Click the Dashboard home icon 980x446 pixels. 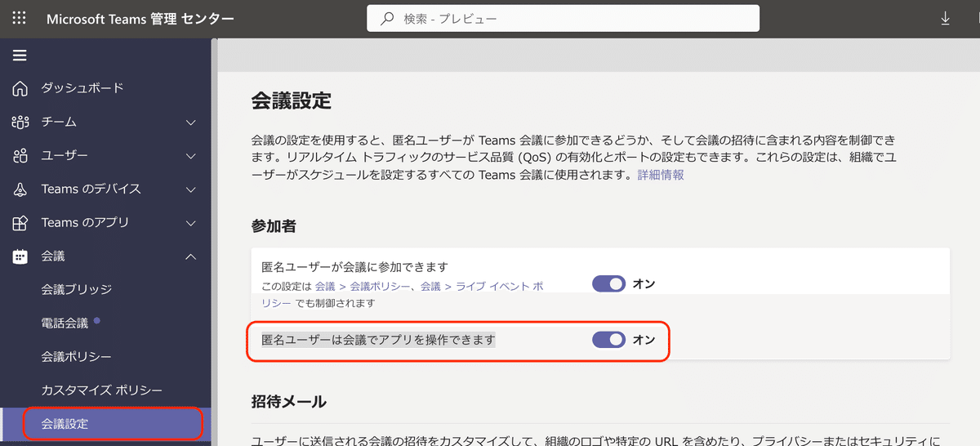coord(20,88)
